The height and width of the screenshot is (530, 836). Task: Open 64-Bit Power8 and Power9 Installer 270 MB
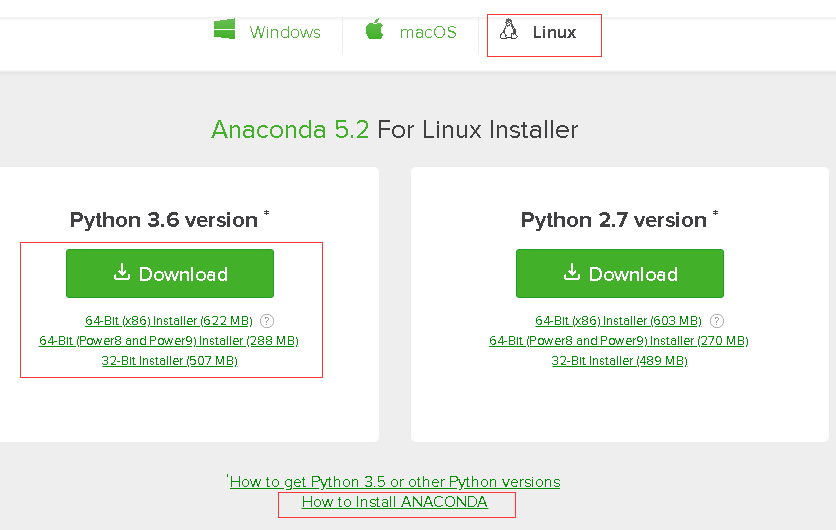click(x=619, y=341)
